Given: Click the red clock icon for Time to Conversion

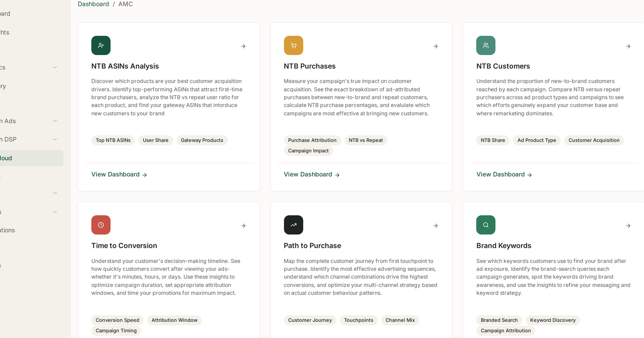Looking at the screenshot, I should 101,225.
